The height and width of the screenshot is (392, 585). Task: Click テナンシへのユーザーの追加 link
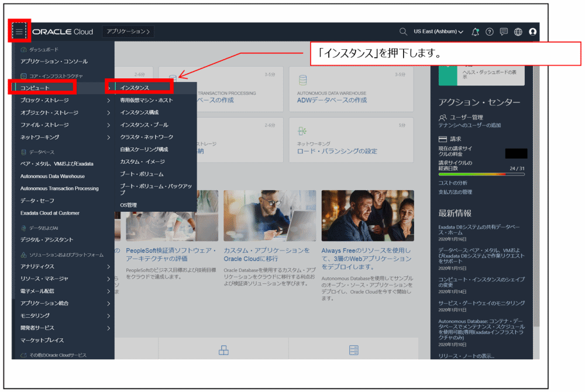tap(470, 125)
